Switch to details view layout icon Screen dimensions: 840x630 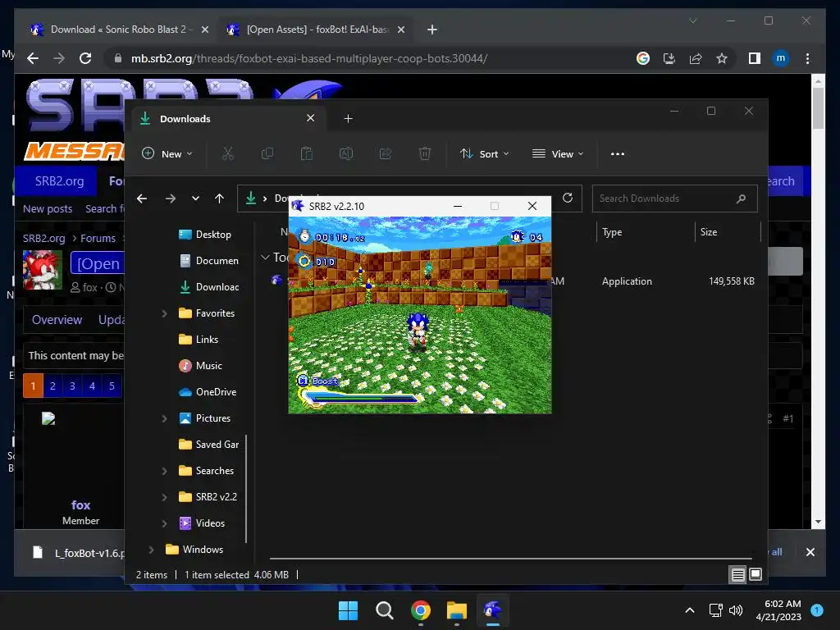click(x=737, y=575)
